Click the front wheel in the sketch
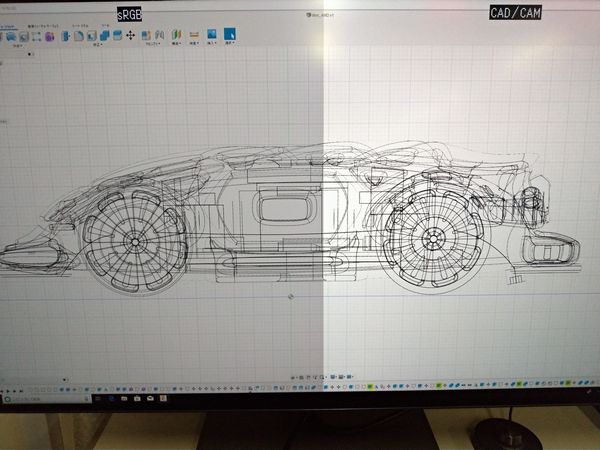This screenshot has width=600, height=450. [x=133, y=241]
